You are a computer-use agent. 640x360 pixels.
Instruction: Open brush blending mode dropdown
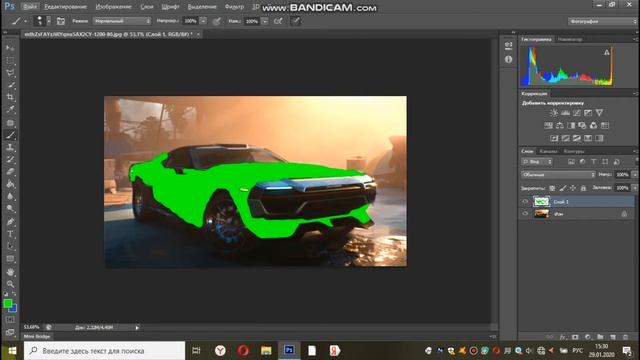point(122,21)
